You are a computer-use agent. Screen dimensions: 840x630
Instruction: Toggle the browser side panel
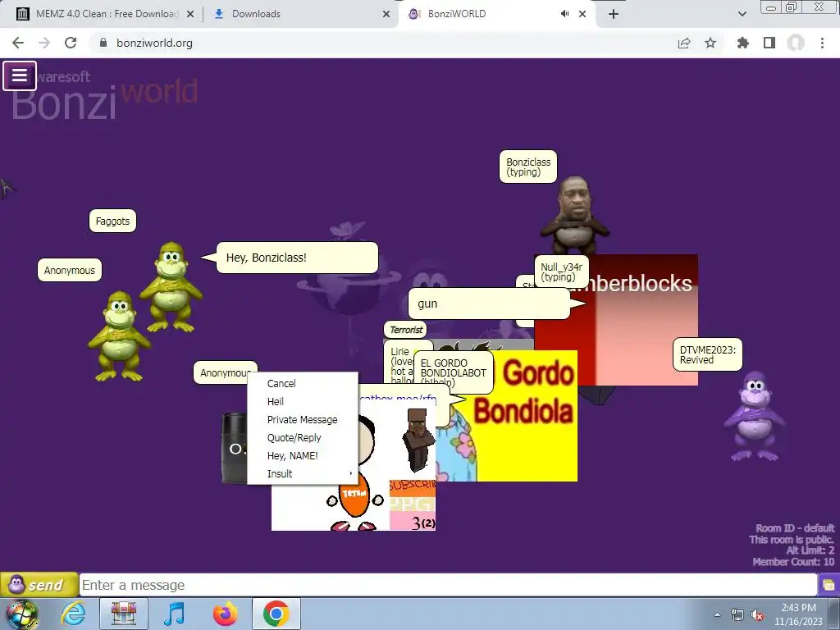[769, 43]
